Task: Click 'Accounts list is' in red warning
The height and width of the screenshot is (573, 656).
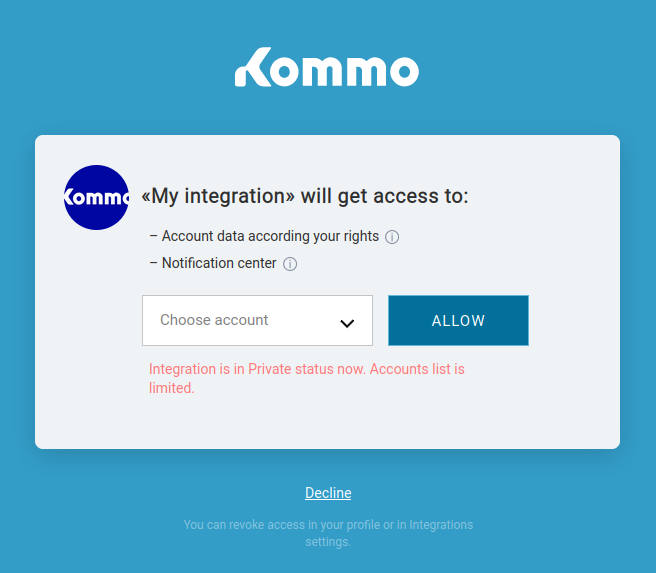Action: click(417, 369)
